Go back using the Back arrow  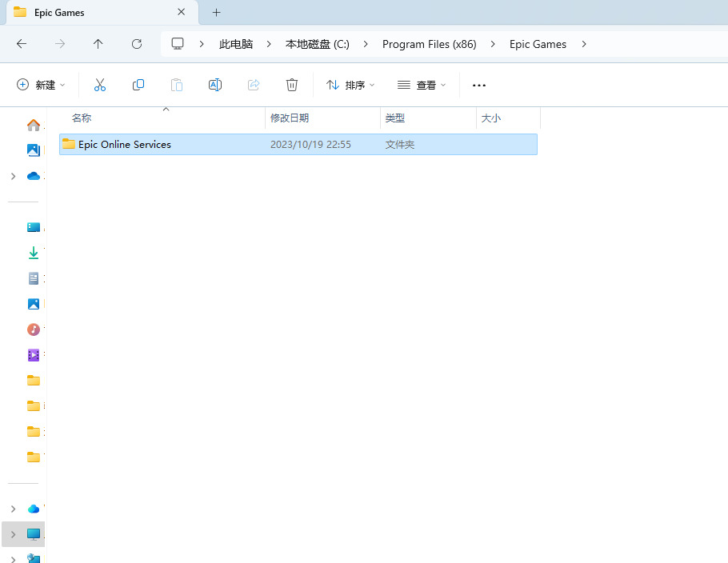[x=22, y=44]
